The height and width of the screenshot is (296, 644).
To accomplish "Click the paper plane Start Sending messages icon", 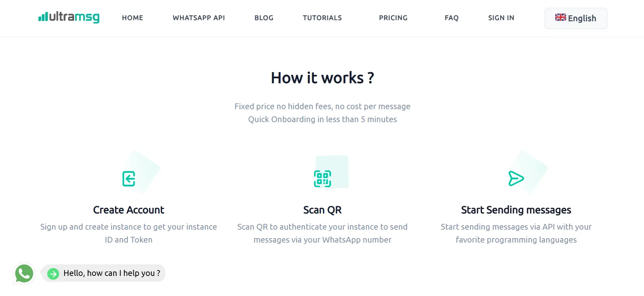I will click(x=515, y=178).
